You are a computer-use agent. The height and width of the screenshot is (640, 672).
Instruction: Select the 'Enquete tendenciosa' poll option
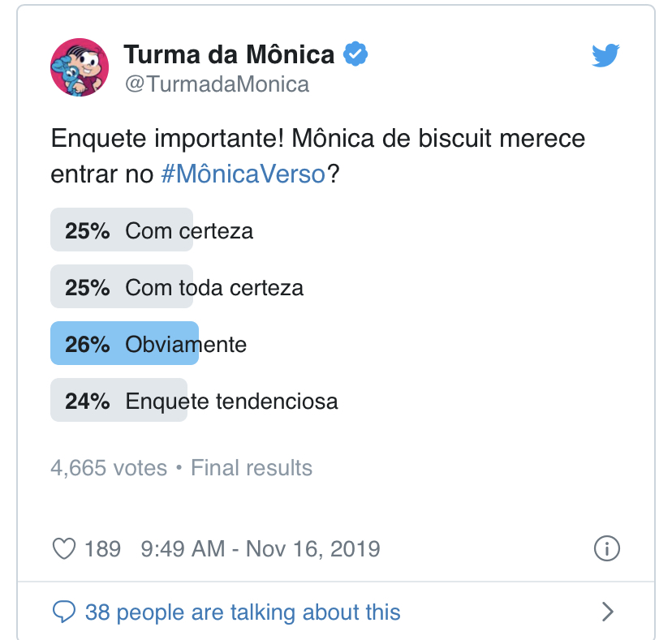point(195,401)
